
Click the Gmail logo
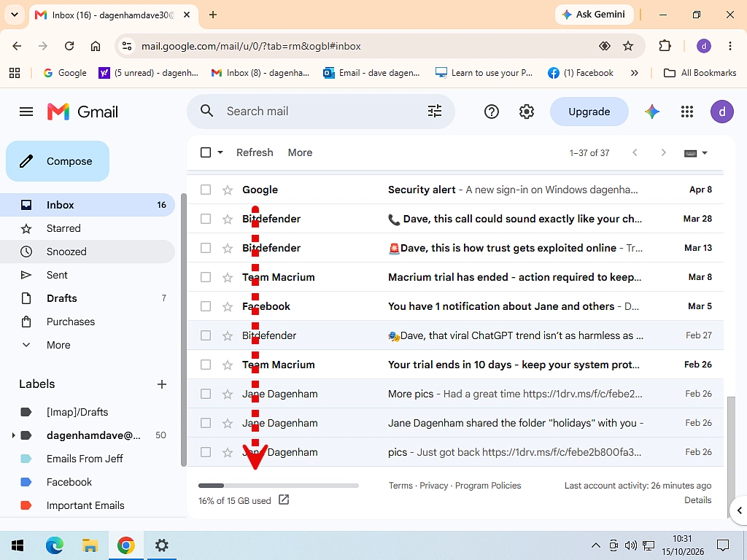82,112
